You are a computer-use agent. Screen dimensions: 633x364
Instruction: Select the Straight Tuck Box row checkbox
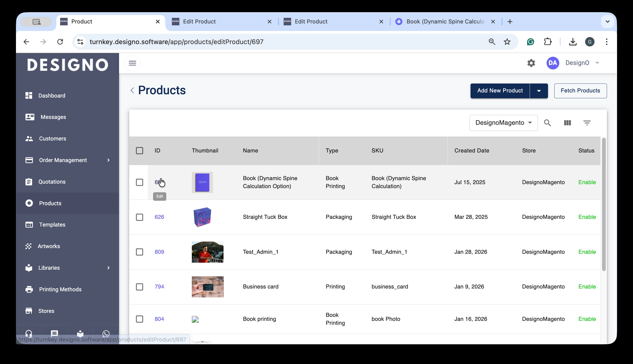point(139,217)
